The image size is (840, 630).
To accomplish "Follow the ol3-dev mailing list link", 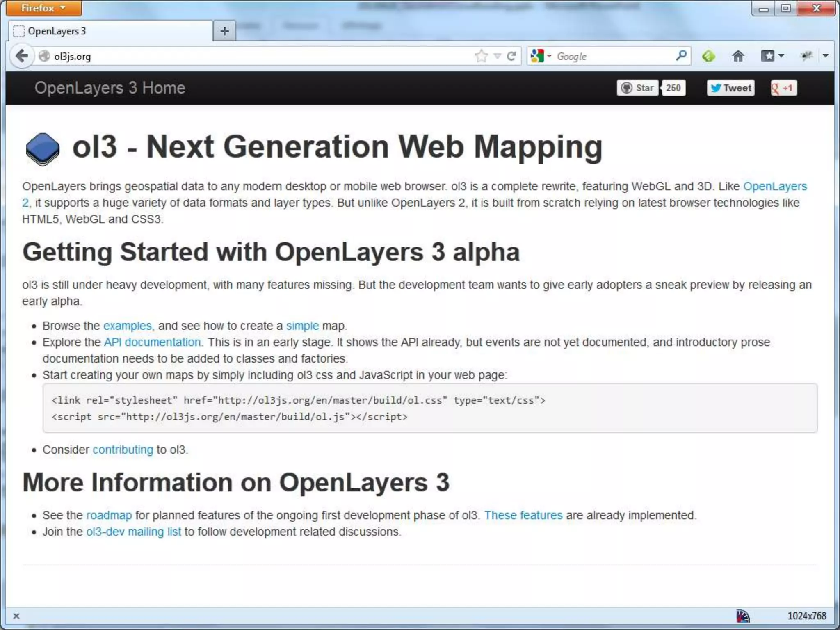I will click(x=133, y=532).
